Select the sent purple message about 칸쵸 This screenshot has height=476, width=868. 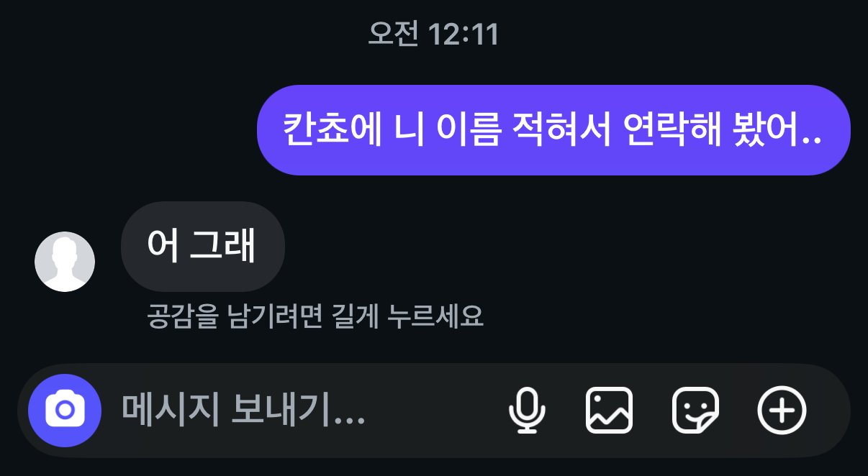click(x=553, y=130)
